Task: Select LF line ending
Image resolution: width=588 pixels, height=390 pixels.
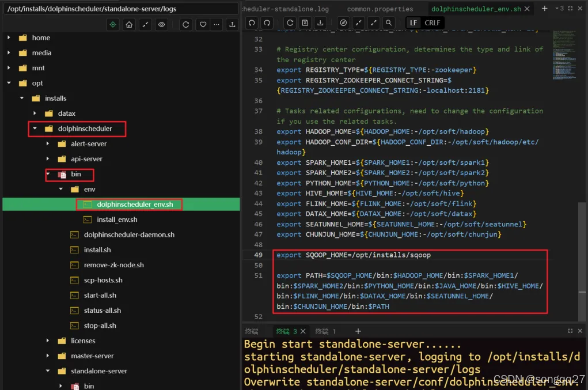Action: (414, 23)
